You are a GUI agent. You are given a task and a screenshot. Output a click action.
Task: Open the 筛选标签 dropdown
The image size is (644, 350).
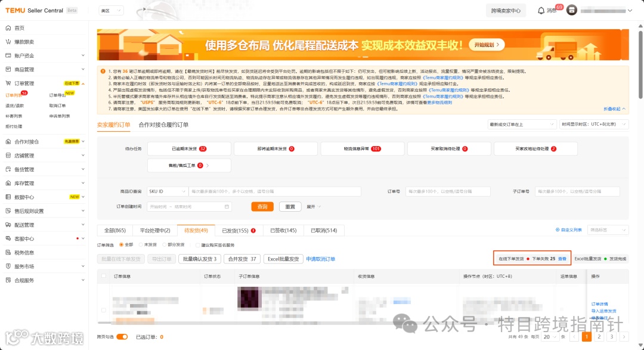coord(608,230)
